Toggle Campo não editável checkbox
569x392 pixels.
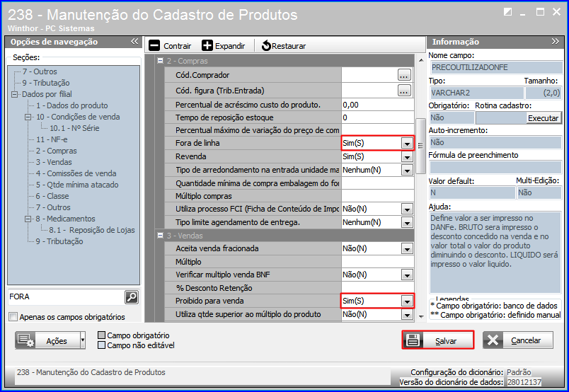tap(102, 345)
